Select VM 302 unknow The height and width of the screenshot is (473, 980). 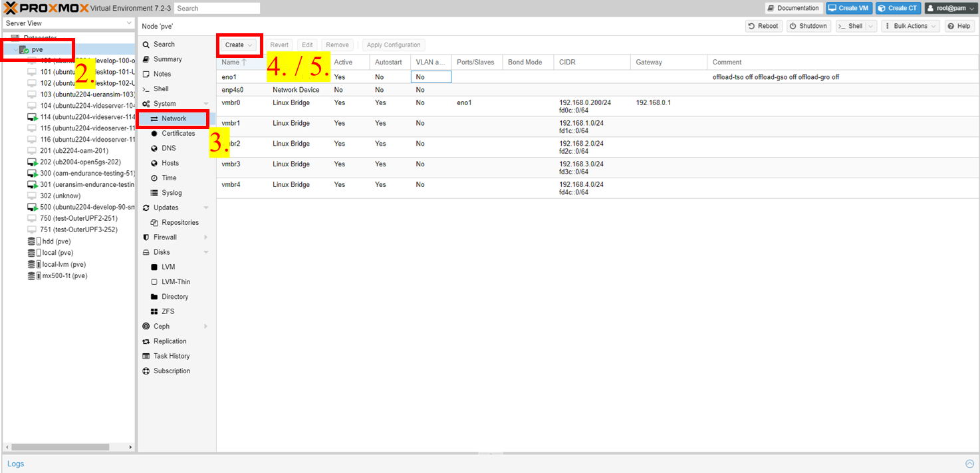(53, 196)
